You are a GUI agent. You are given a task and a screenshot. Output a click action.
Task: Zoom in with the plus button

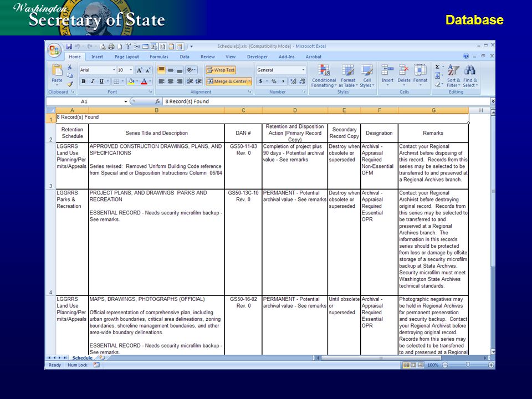click(x=490, y=365)
